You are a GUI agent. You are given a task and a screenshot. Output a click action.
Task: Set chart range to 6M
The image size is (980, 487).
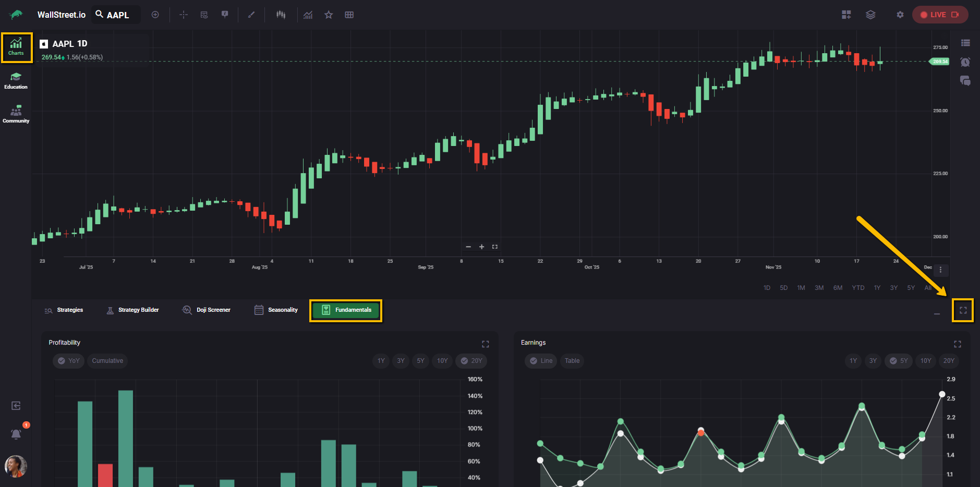coord(838,288)
